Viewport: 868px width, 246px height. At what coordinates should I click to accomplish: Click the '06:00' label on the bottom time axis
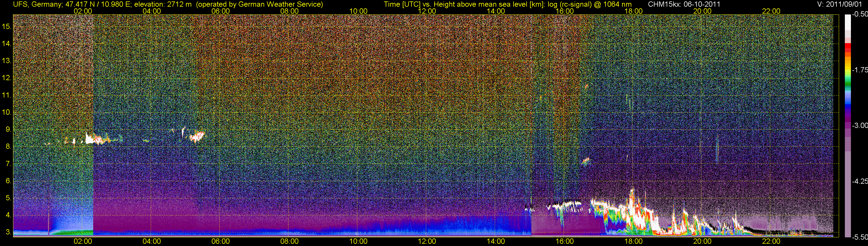point(220,241)
